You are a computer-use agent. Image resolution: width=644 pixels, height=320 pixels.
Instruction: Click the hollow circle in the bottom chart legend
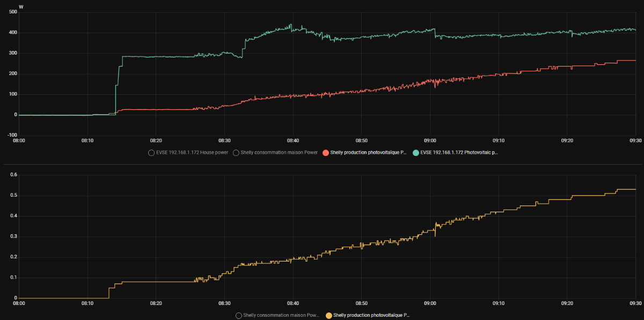pyautogui.click(x=239, y=315)
